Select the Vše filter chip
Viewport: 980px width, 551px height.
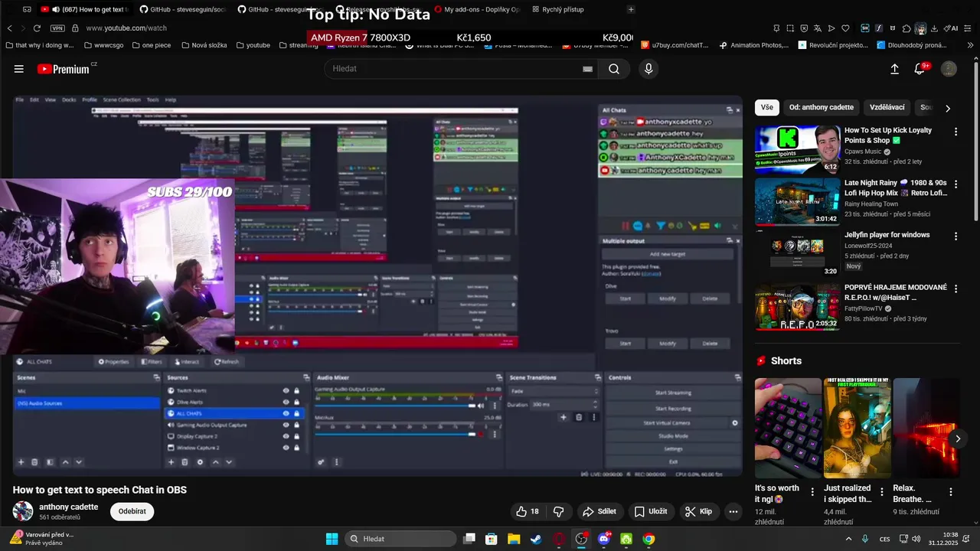pos(767,107)
